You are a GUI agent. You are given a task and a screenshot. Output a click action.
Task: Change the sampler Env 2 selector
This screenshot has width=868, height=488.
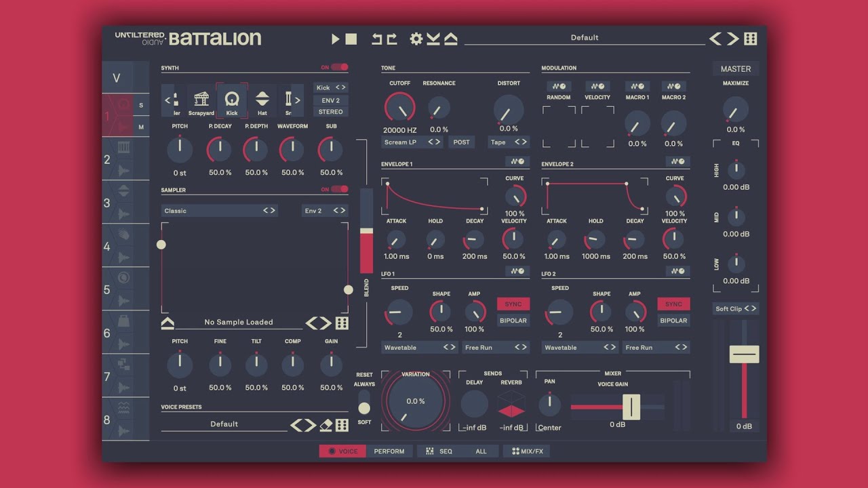click(325, 211)
